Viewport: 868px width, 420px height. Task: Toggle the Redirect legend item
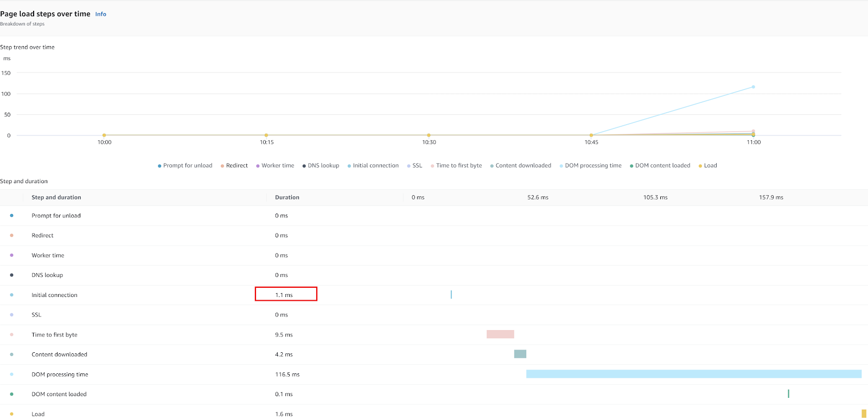[234, 166]
